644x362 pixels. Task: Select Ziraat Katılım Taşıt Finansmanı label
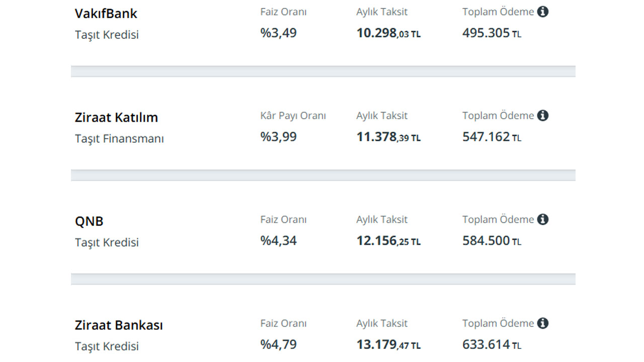[x=119, y=139]
